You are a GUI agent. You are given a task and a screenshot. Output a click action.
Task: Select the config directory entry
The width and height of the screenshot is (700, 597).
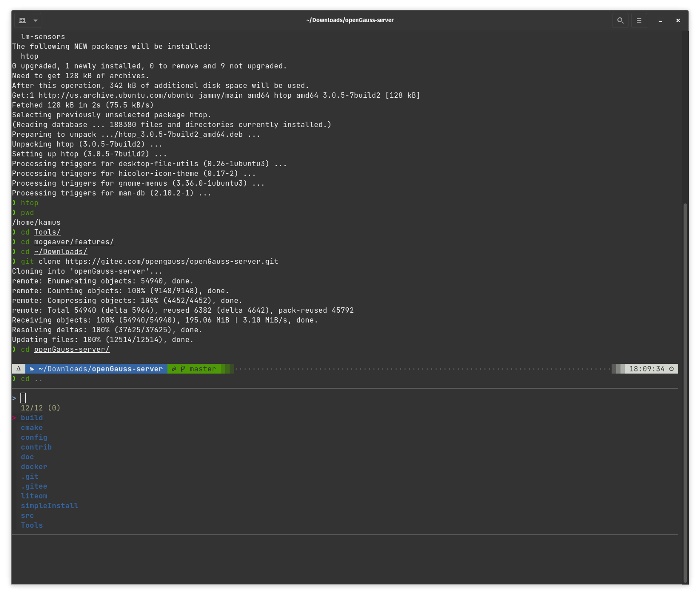[34, 438]
